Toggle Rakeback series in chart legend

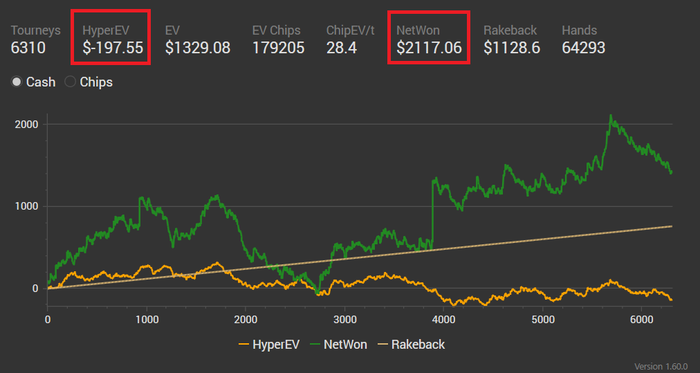tap(411, 344)
